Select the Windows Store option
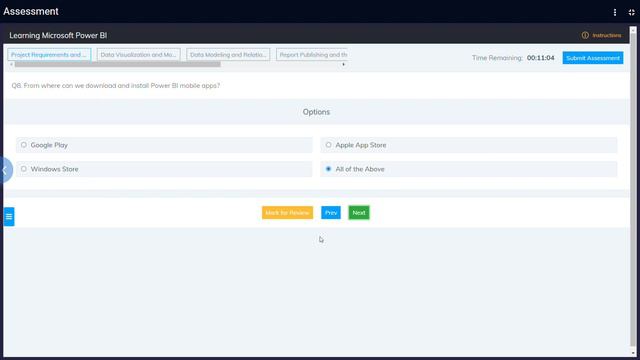 tap(164, 169)
